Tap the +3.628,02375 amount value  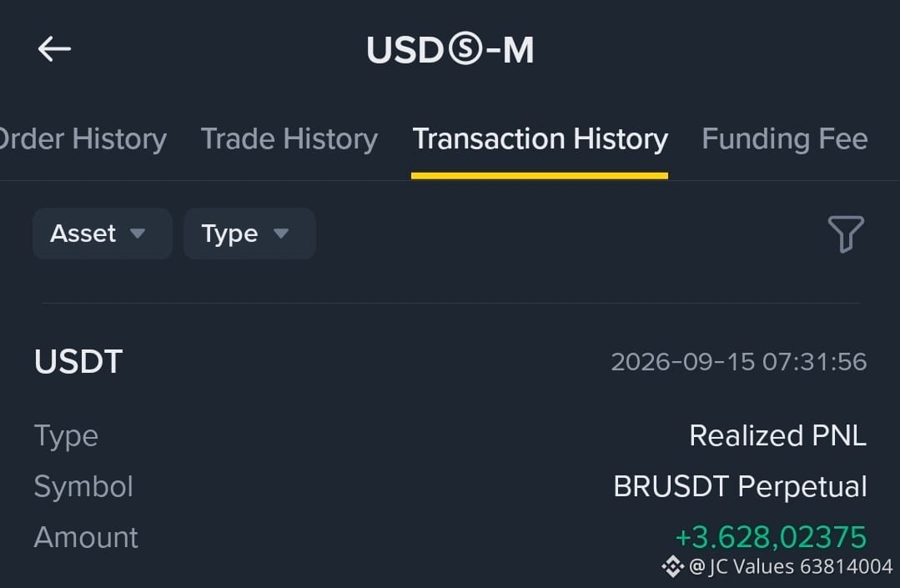click(771, 537)
